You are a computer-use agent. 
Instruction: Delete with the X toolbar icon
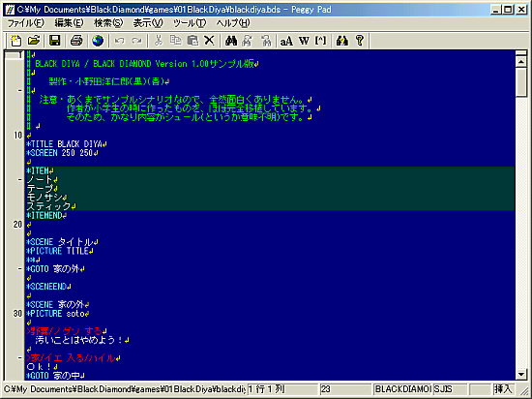pos(209,41)
